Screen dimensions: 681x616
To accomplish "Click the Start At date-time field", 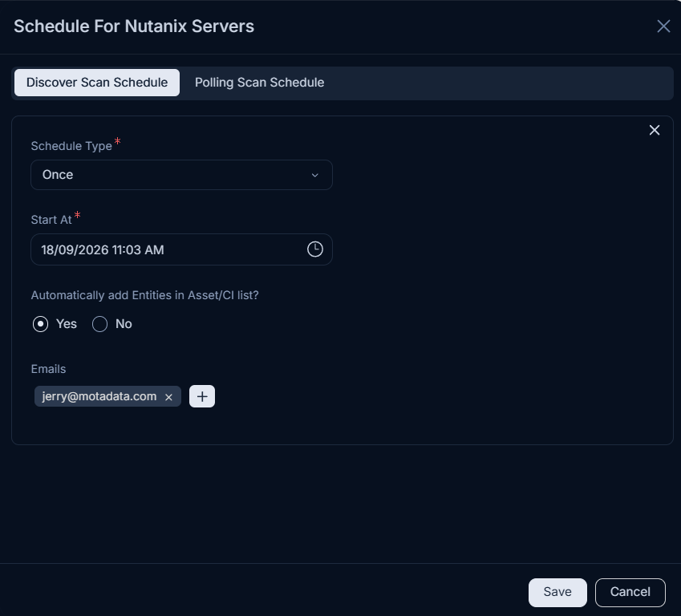I will pyautogui.click(x=181, y=249).
